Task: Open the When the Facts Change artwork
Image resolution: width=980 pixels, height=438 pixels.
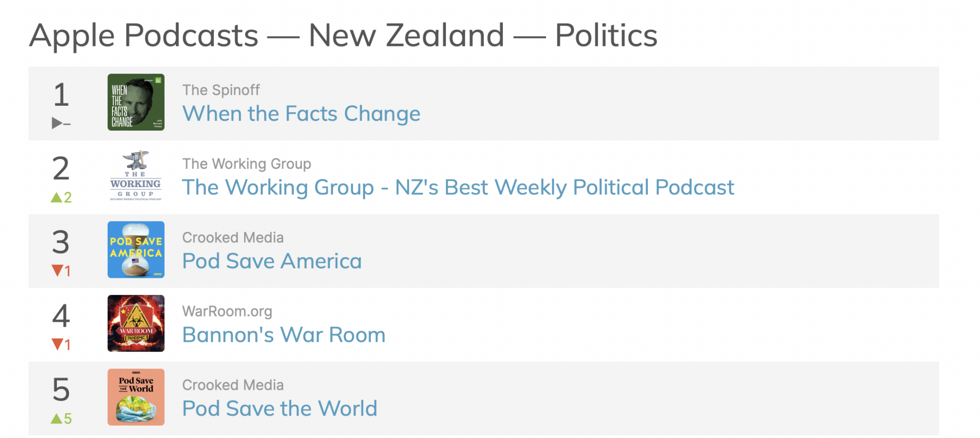Action: 136,103
